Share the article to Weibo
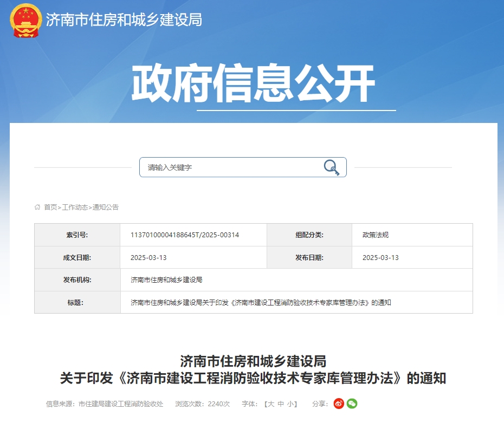Image resolution: width=504 pixels, height=429 pixels. (339, 404)
